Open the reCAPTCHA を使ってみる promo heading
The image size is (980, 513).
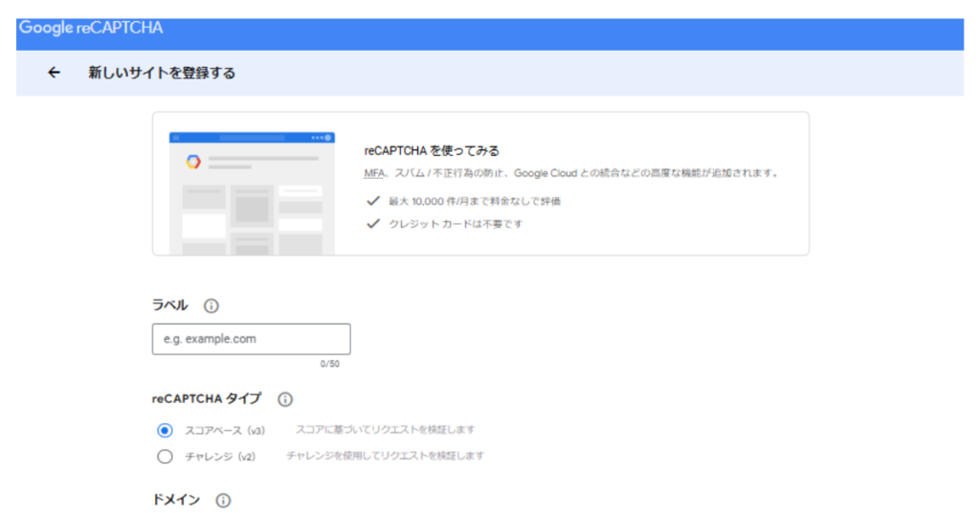pyautogui.click(x=433, y=151)
